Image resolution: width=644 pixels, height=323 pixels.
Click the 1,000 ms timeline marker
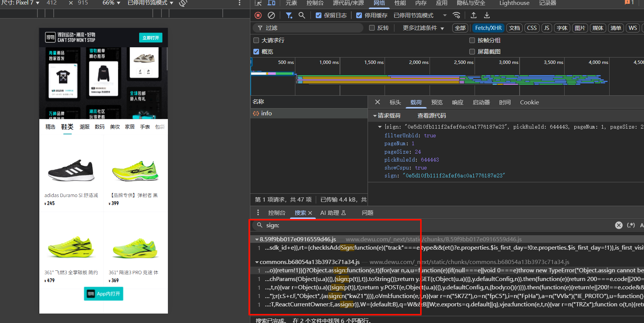(329, 62)
